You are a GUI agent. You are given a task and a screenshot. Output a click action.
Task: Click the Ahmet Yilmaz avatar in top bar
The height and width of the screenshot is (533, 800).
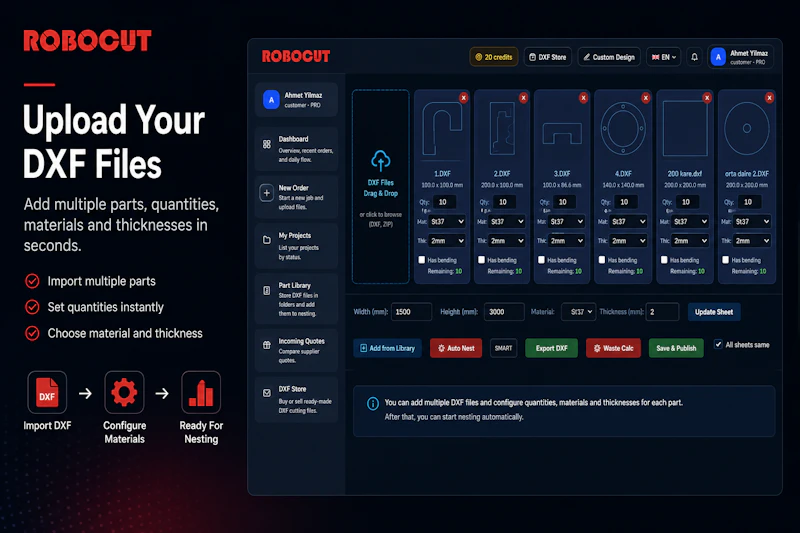pos(718,57)
